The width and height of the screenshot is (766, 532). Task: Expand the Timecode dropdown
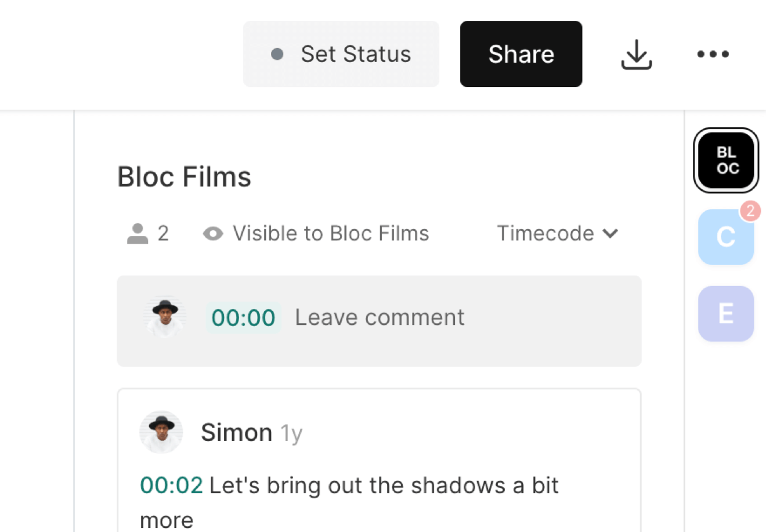557,234
